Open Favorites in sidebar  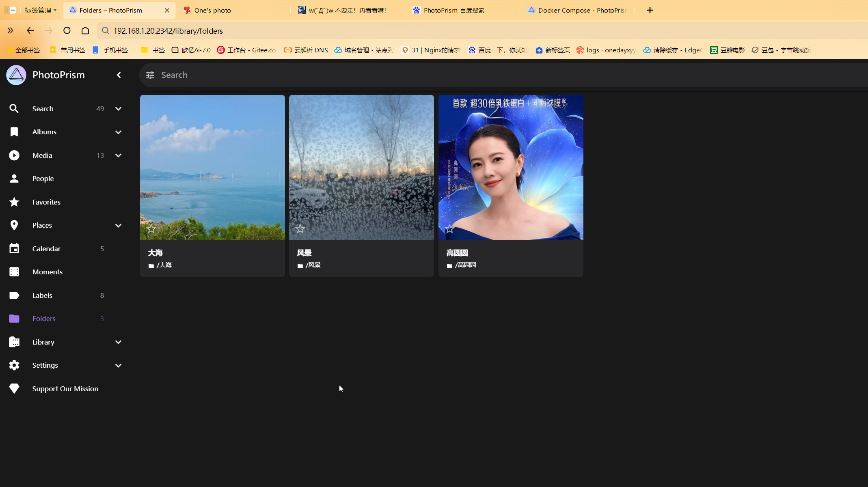pos(46,202)
